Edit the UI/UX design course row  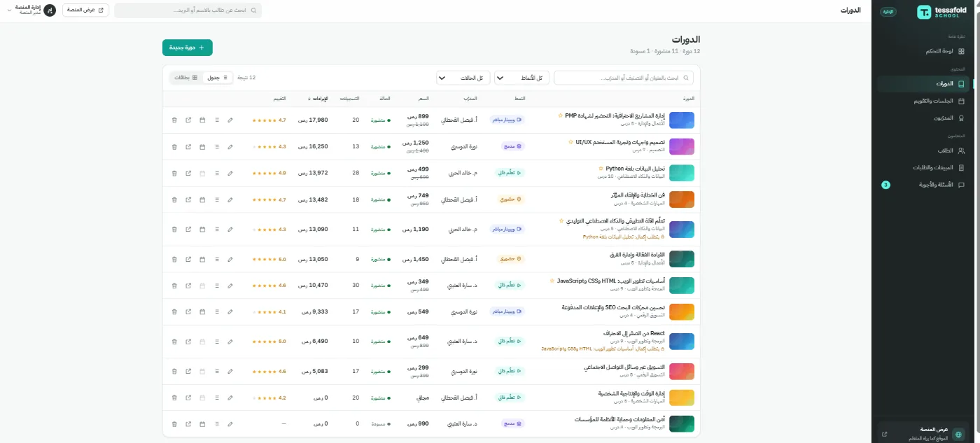[x=230, y=147]
